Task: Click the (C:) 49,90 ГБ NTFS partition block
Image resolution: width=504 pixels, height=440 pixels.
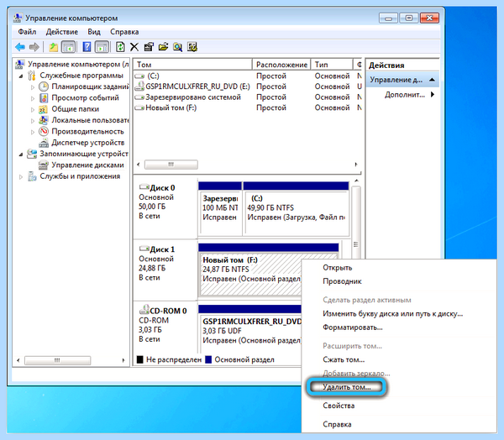Action: 296,209
